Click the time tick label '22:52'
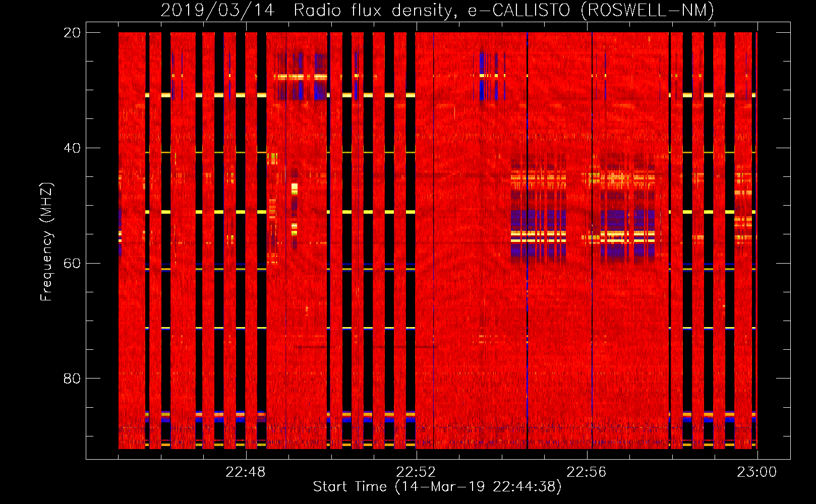 click(416, 472)
